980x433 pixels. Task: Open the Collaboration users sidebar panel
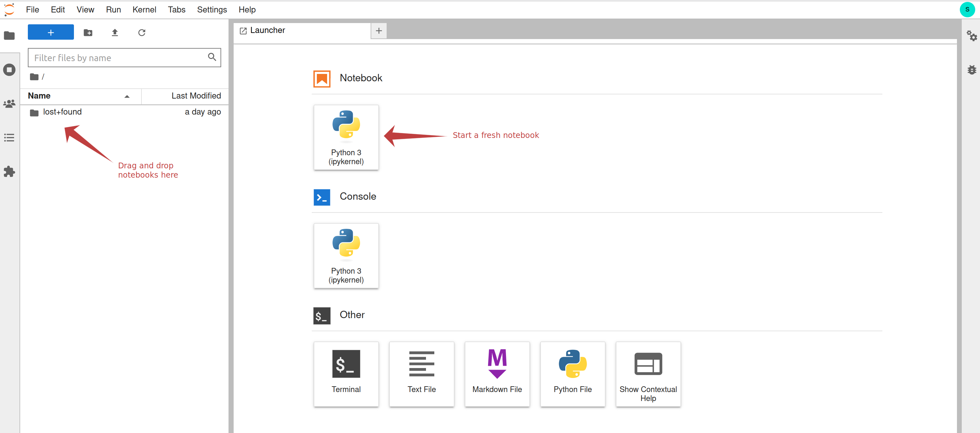[9, 103]
